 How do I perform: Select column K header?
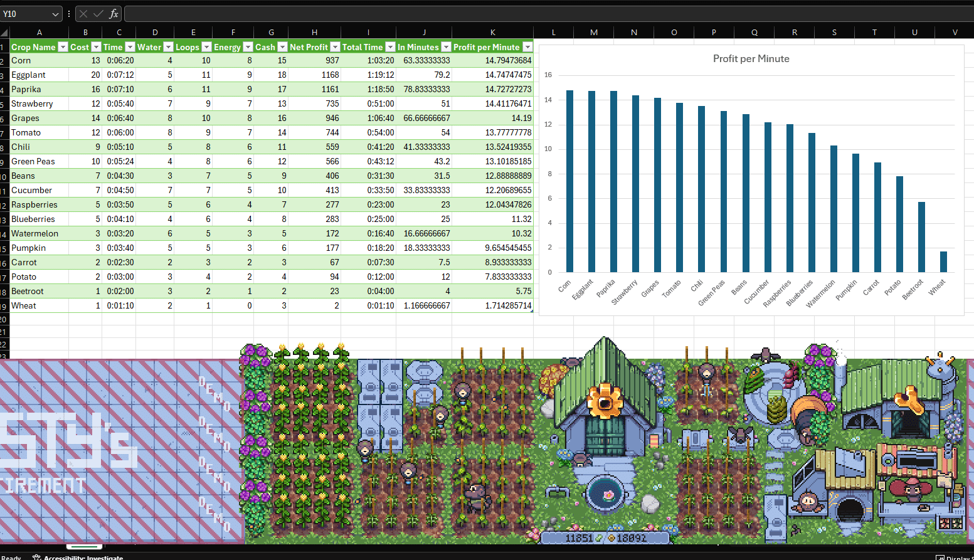[492, 33]
